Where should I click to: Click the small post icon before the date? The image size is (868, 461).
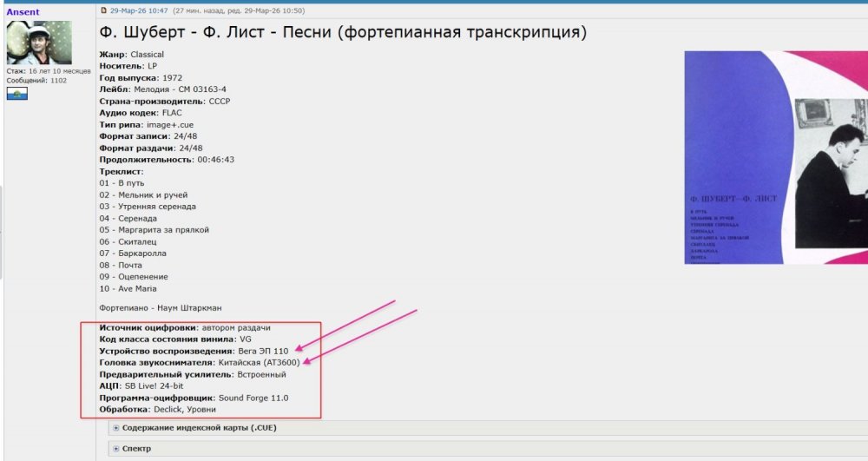pyautogui.click(x=104, y=11)
